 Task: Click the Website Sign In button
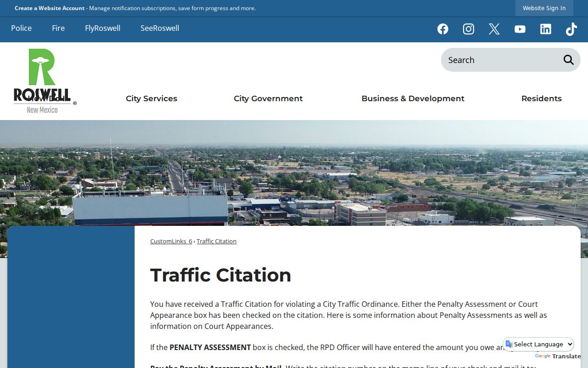(x=544, y=8)
